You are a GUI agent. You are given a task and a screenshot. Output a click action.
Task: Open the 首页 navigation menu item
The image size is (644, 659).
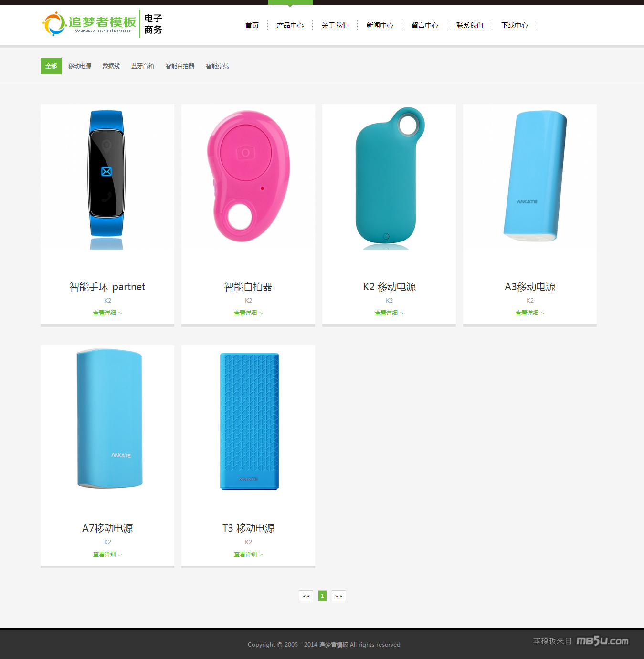252,25
